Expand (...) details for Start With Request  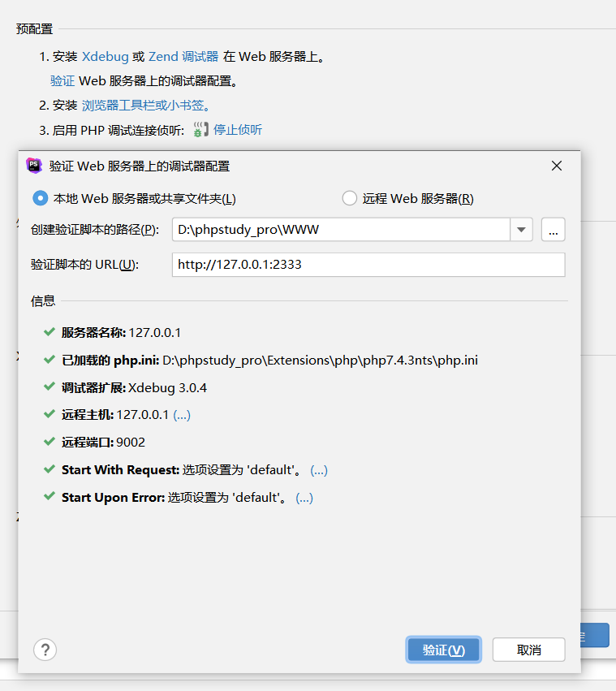(319, 470)
